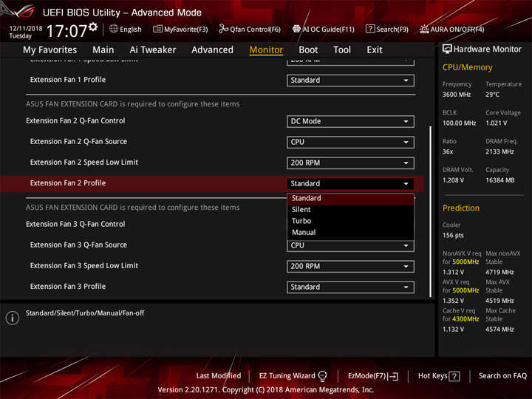Click the EzMode(F7) exit arrow icon
Image resolution: width=532 pixels, height=399 pixels.
(x=394, y=376)
